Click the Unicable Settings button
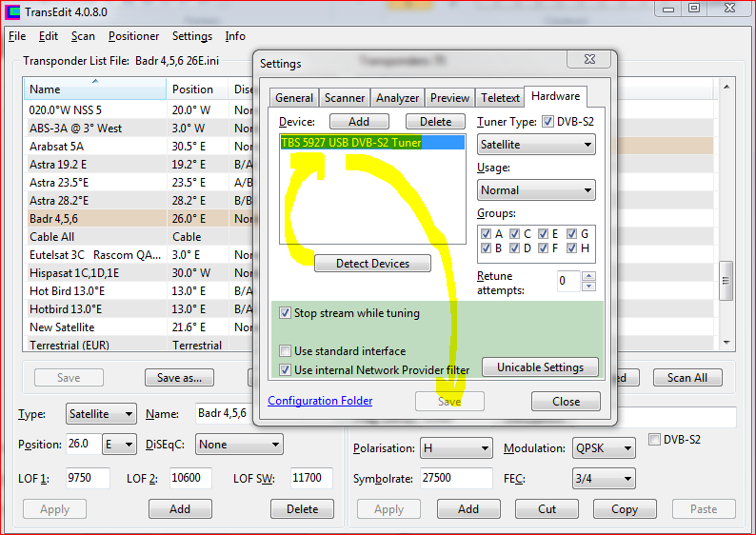 (x=540, y=367)
